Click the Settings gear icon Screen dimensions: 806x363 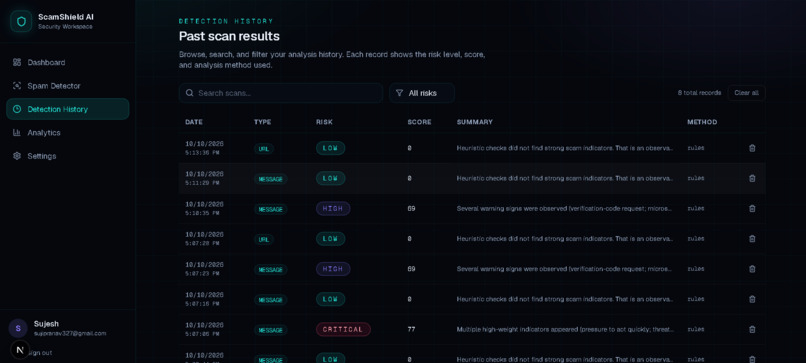tap(17, 156)
